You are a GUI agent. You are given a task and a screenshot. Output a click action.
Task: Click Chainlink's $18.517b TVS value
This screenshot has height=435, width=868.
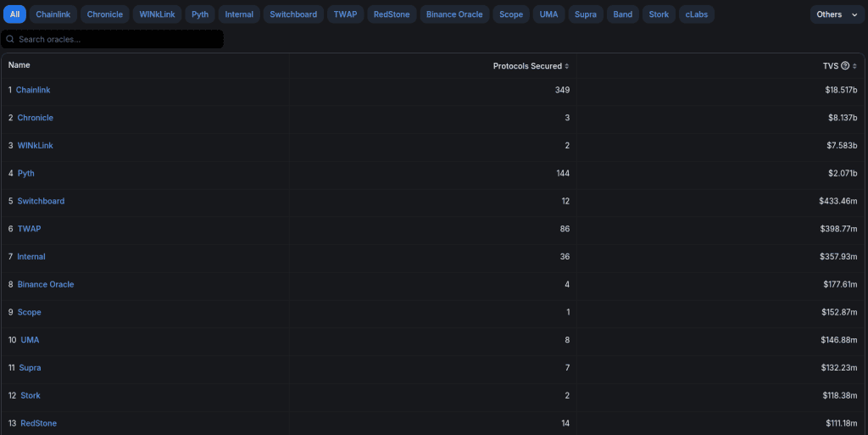[841, 90]
